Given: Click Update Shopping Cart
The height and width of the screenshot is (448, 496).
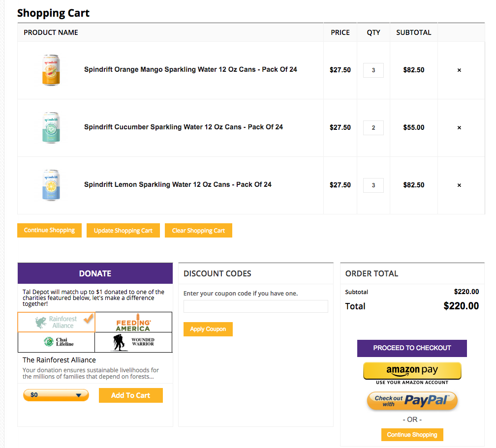Looking at the screenshot, I should click(123, 231).
